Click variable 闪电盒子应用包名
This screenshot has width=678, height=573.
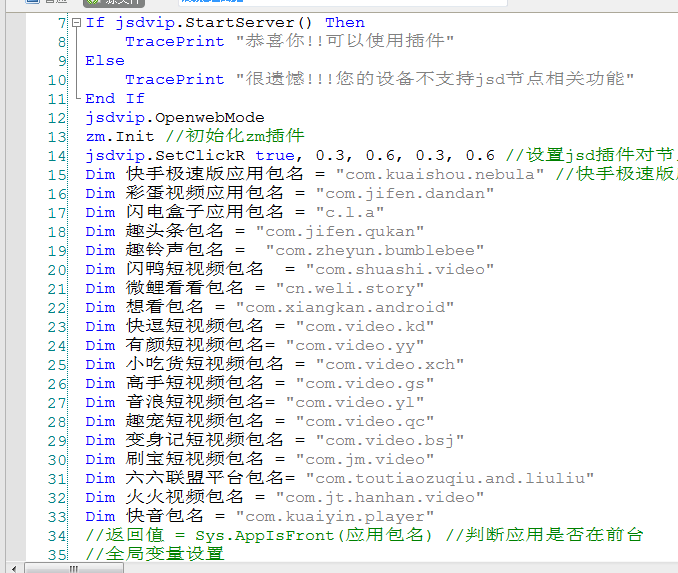[x=205, y=212]
